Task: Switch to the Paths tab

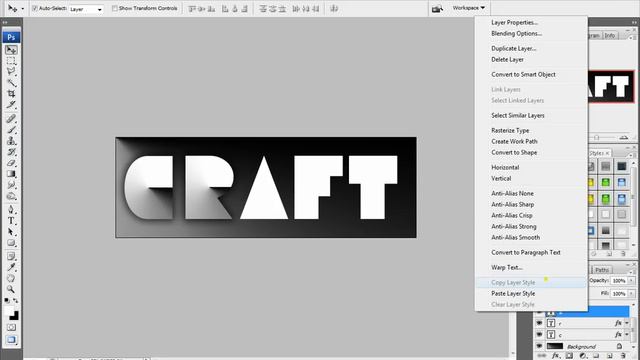Action: tap(602, 270)
